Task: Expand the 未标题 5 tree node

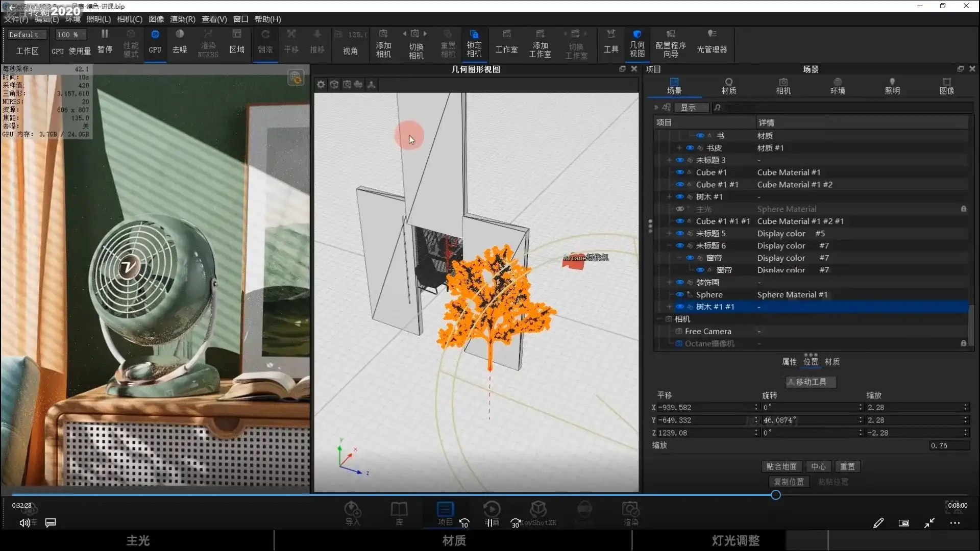Action: point(669,234)
